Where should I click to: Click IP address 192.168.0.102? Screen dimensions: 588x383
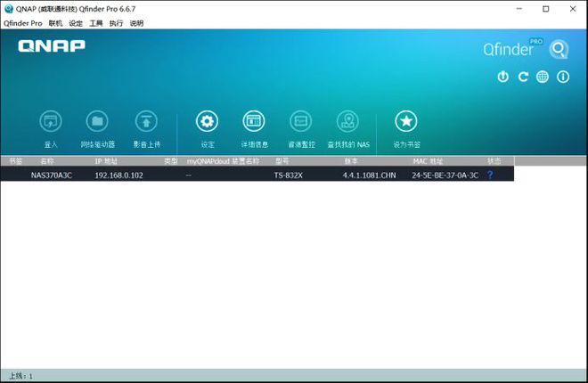tap(118, 175)
